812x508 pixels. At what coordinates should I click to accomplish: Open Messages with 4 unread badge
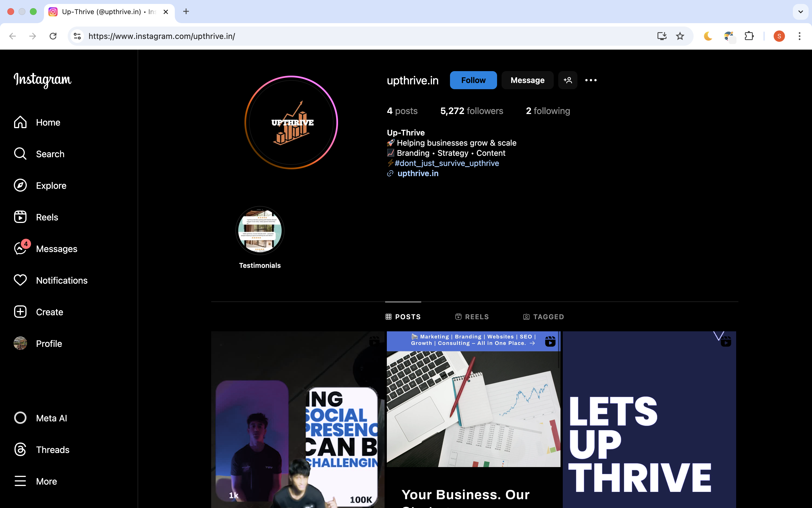[45, 249]
